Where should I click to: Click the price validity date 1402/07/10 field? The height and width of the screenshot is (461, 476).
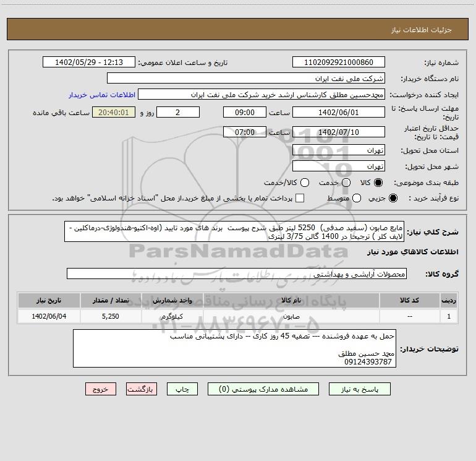click(x=338, y=132)
